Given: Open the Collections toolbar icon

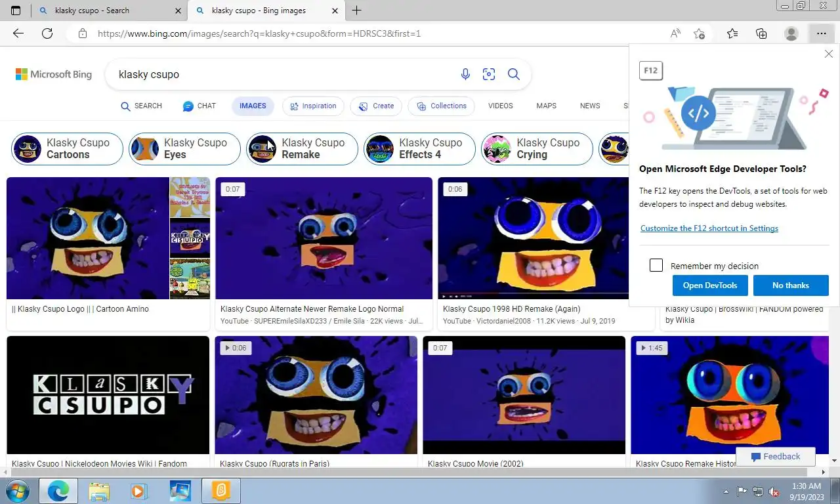Looking at the screenshot, I should point(761,33).
